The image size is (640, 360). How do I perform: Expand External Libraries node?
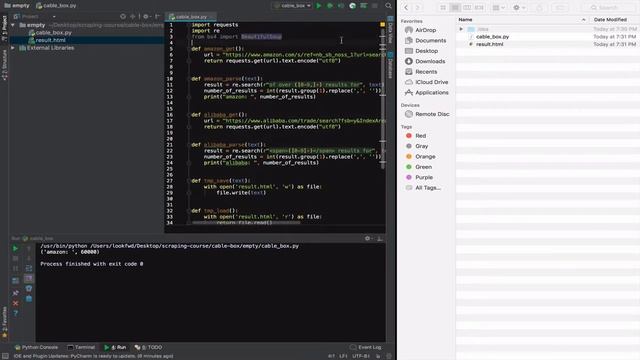13,48
